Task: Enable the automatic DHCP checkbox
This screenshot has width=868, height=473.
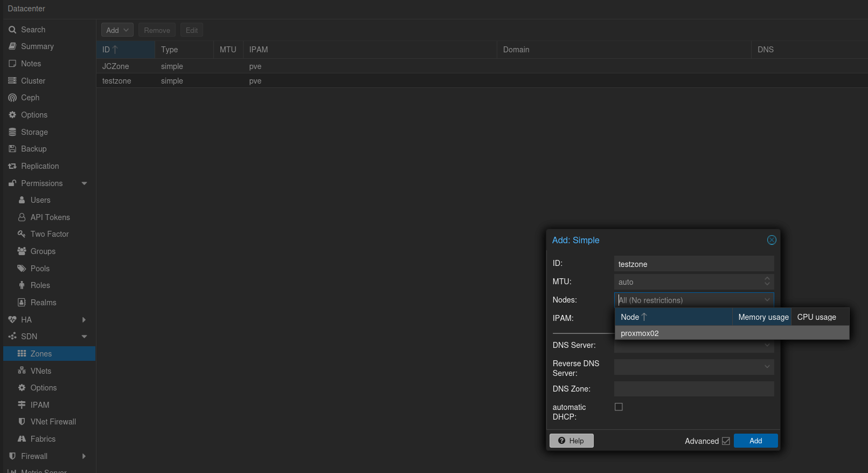Action: 619,407
